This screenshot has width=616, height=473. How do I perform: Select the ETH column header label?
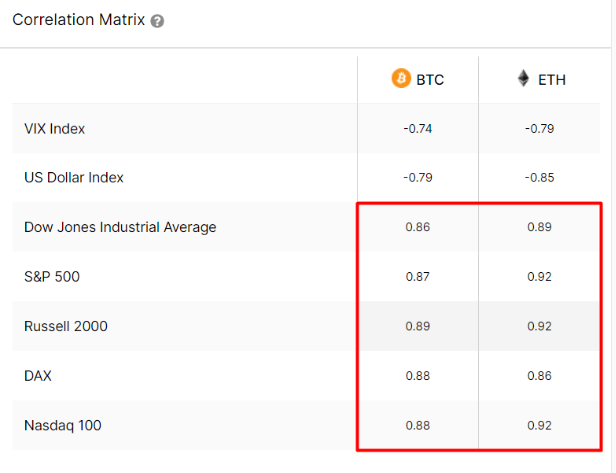(x=552, y=80)
